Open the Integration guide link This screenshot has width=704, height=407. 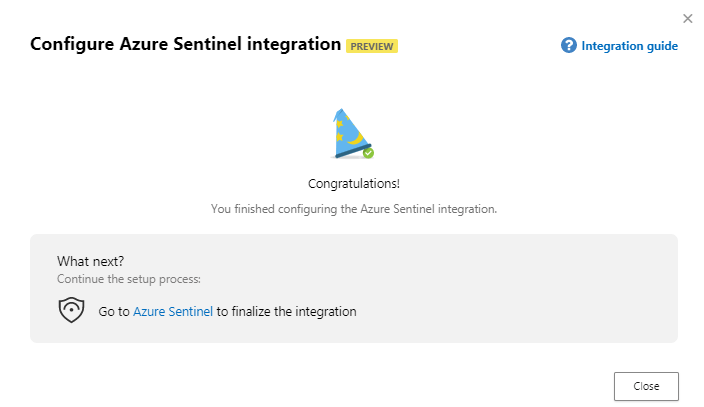pyautogui.click(x=629, y=46)
